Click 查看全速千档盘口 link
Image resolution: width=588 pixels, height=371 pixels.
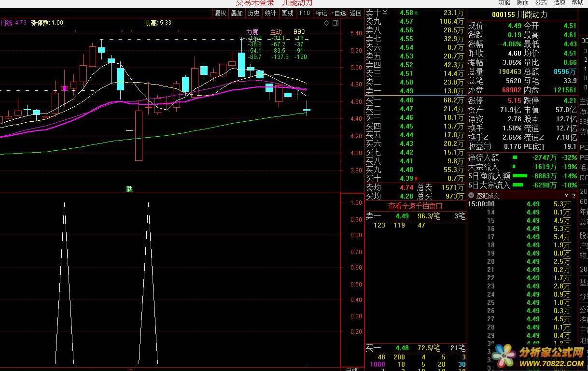[x=415, y=206]
